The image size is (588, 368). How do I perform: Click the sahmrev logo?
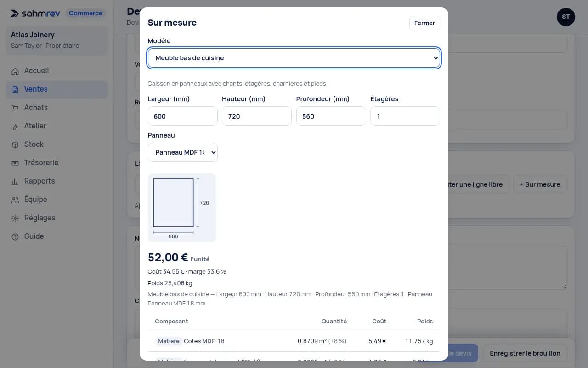pyautogui.click(x=35, y=13)
